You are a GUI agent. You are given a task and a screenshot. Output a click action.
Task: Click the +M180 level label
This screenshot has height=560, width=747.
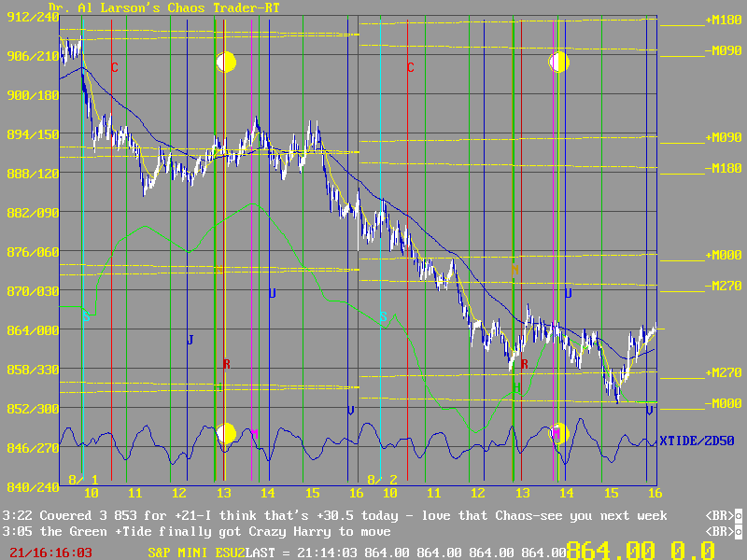coord(724,20)
